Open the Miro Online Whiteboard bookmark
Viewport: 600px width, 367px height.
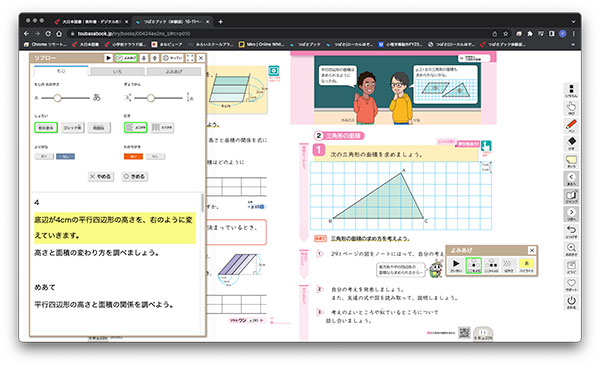tap(262, 44)
